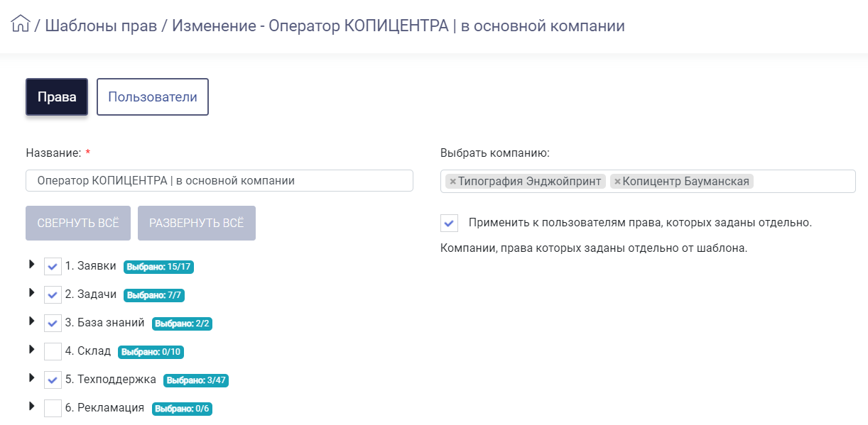Click the РАЗВЕРНУТЬ ВСЁ button
868x425 pixels.
197,223
